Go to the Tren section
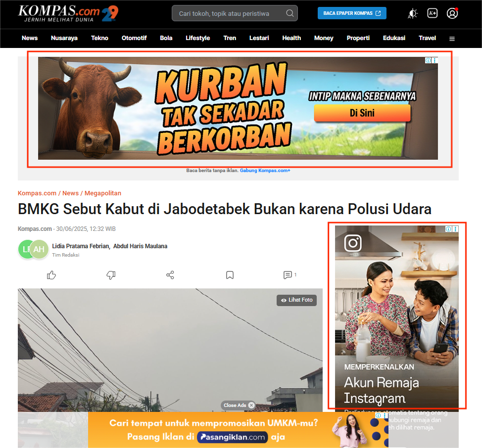 coord(230,38)
